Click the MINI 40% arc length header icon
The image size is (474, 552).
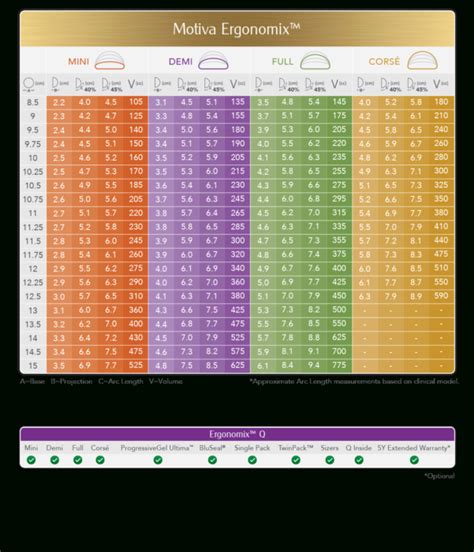coord(85,85)
